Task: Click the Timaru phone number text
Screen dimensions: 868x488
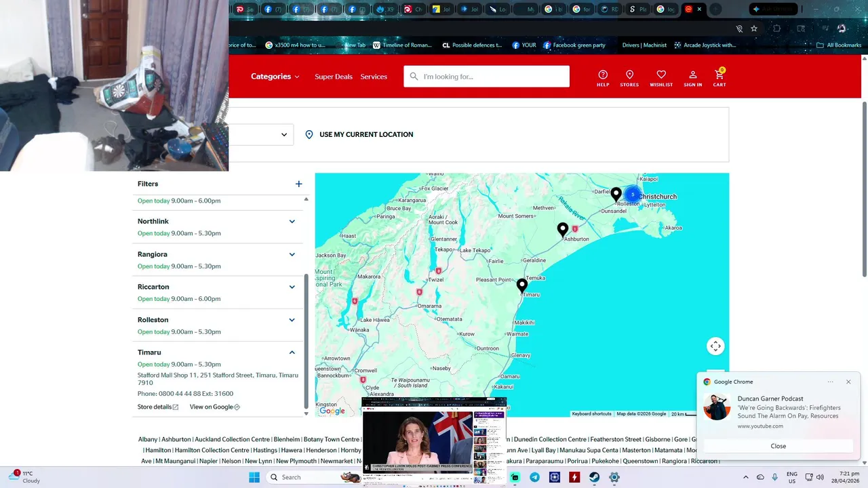Action: [x=185, y=394]
